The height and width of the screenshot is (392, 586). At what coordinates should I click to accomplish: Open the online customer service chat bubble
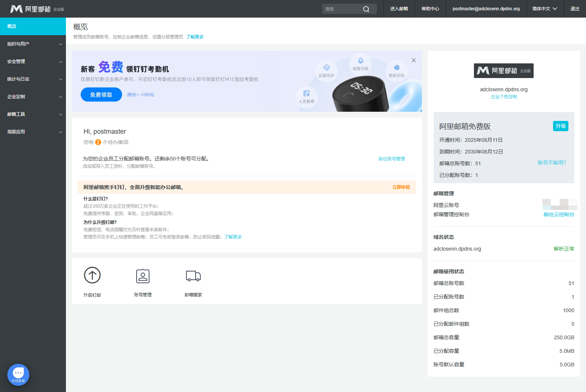point(18,374)
